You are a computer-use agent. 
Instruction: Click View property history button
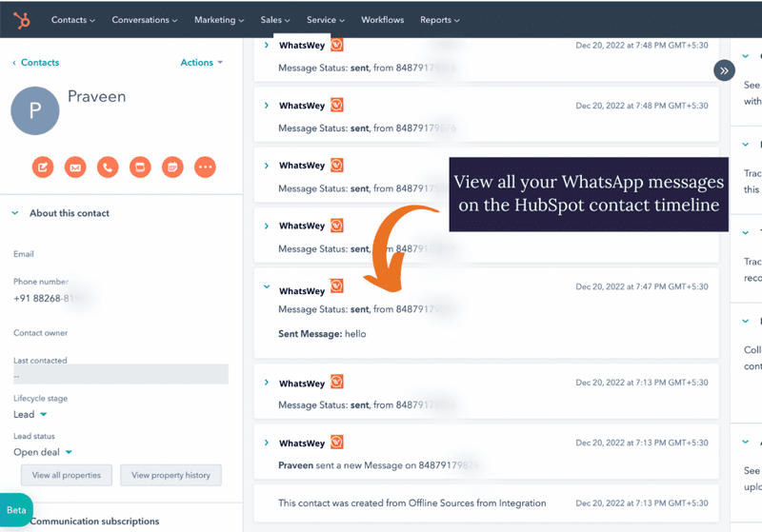(x=170, y=475)
